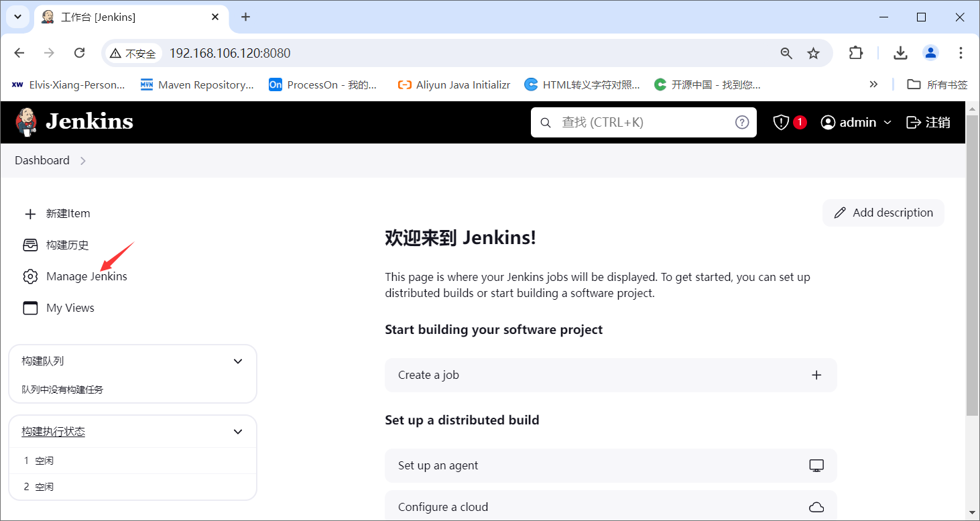Click executor row 2 空闲
The image size is (980, 521).
coord(133,487)
